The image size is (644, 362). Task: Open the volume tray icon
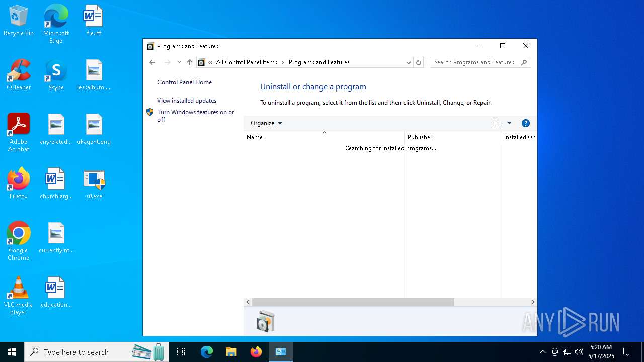579,352
